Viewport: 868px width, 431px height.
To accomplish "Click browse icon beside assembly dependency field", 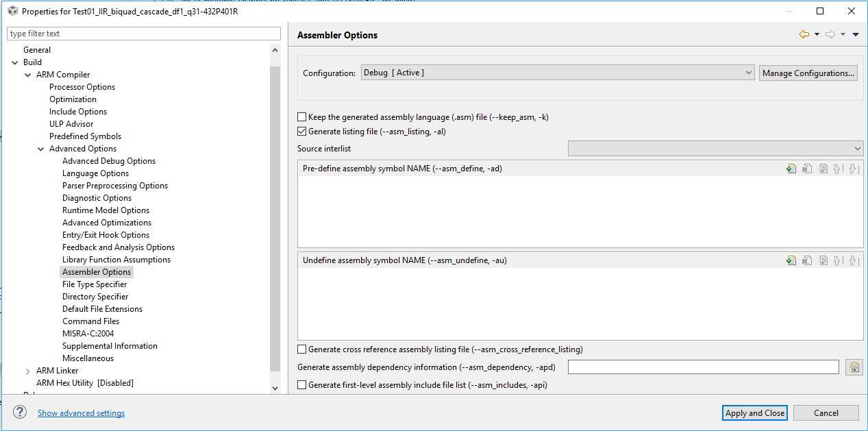I will tap(854, 367).
